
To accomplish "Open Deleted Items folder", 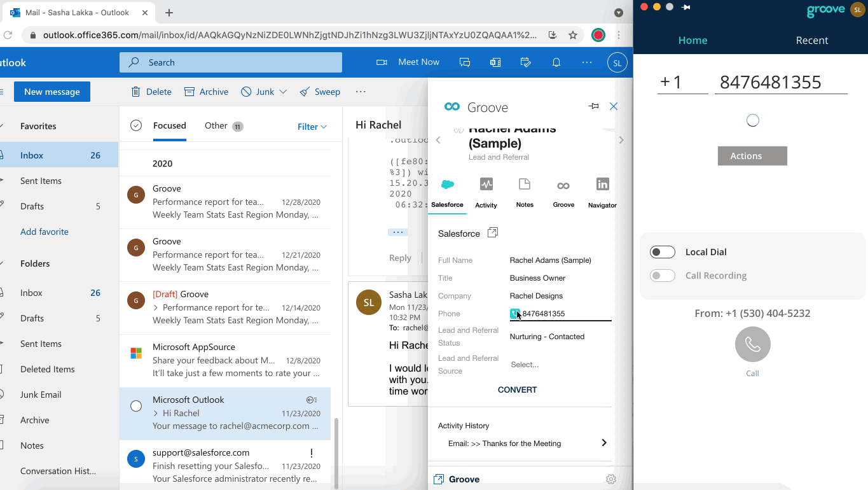I will [x=47, y=369].
